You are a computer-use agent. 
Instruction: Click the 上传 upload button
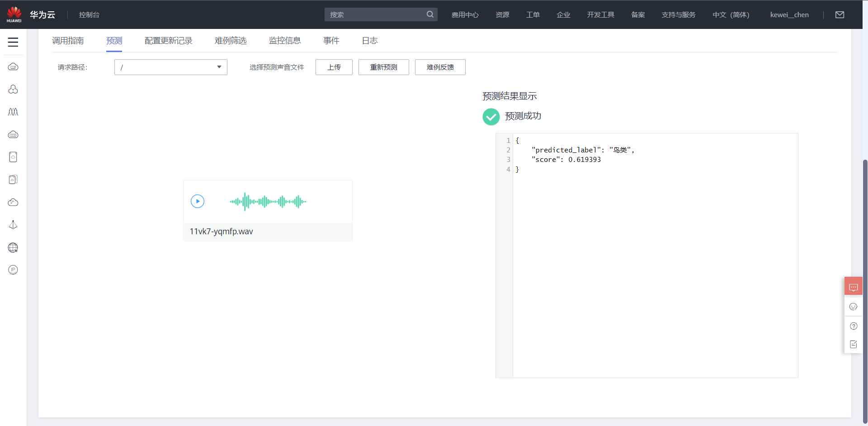(x=334, y=67)
